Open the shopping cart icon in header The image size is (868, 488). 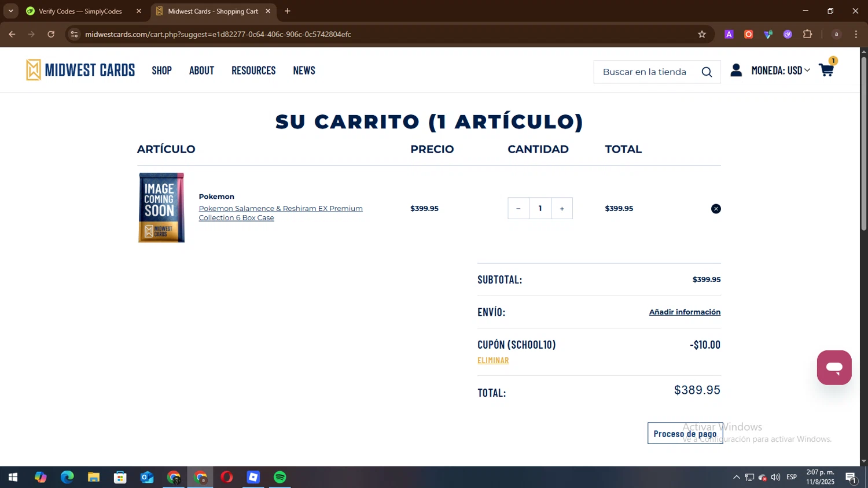[826, 71]
